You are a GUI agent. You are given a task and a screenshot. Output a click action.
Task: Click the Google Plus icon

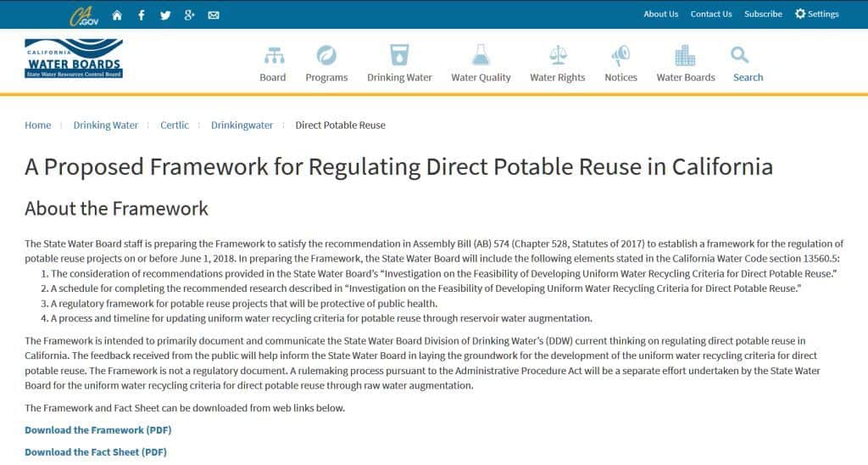(x=189, y=14)
